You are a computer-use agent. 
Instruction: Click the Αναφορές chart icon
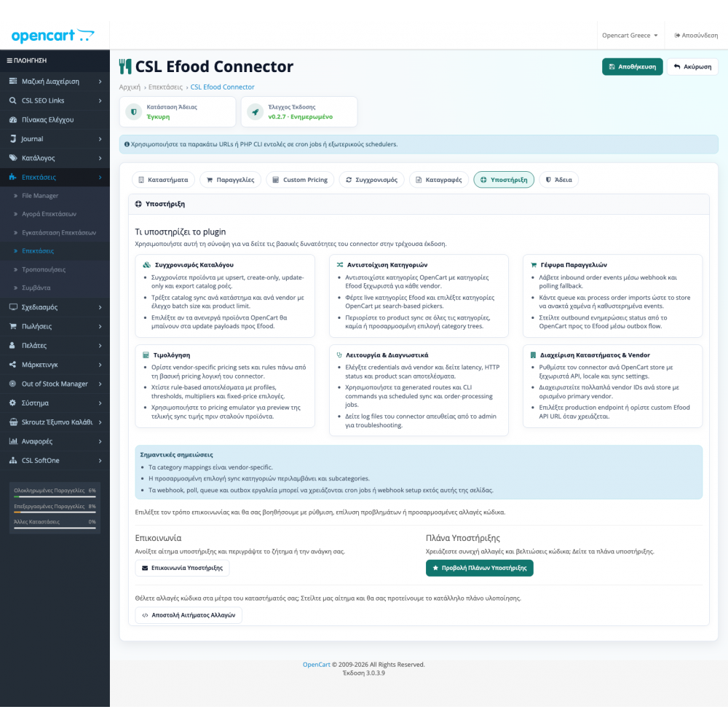tap(13, 441)
